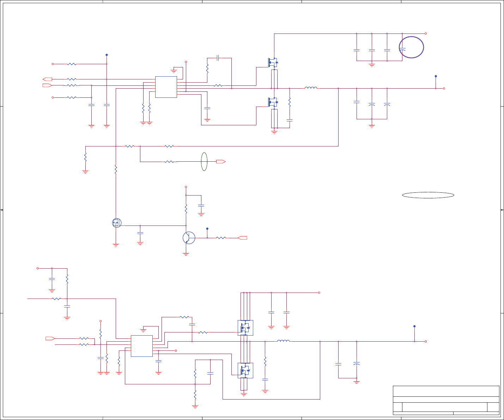Select upper boxed MOSFET package in lower converter
Viewport: 504px width, 420px height.
click(x=245, y=328)
